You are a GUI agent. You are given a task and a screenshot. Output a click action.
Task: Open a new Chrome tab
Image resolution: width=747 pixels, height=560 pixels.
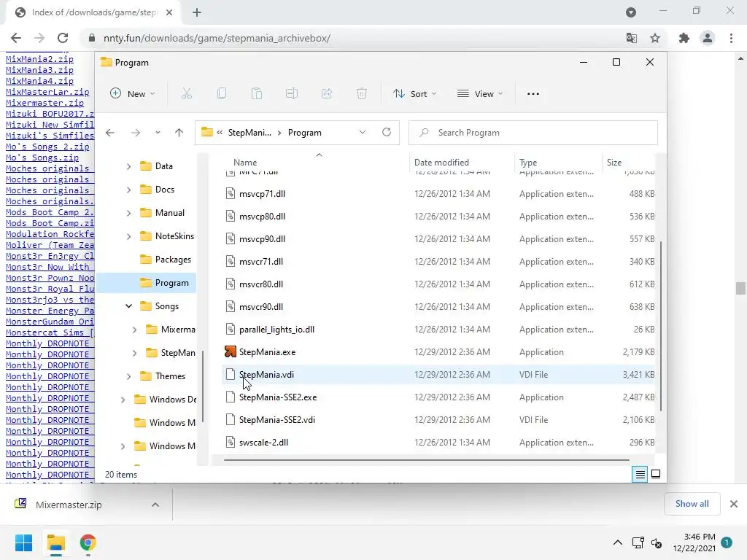click(x=197, y=12)
